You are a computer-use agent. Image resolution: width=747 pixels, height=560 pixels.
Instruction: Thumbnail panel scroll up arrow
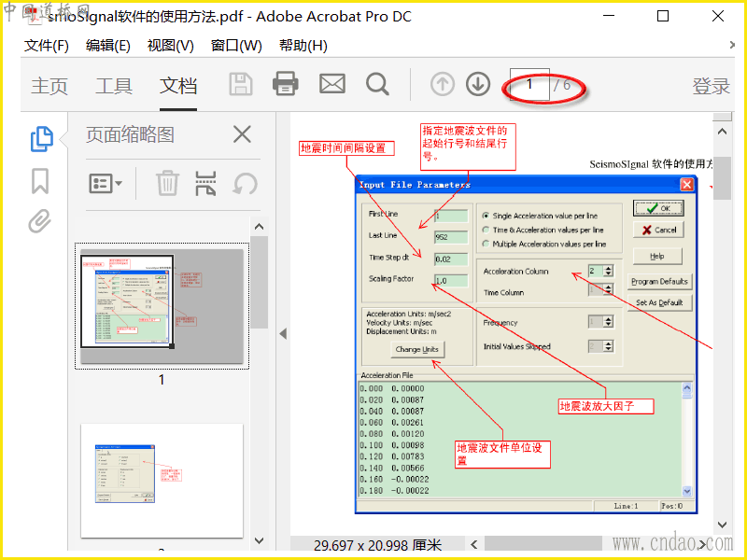(260, 227)
